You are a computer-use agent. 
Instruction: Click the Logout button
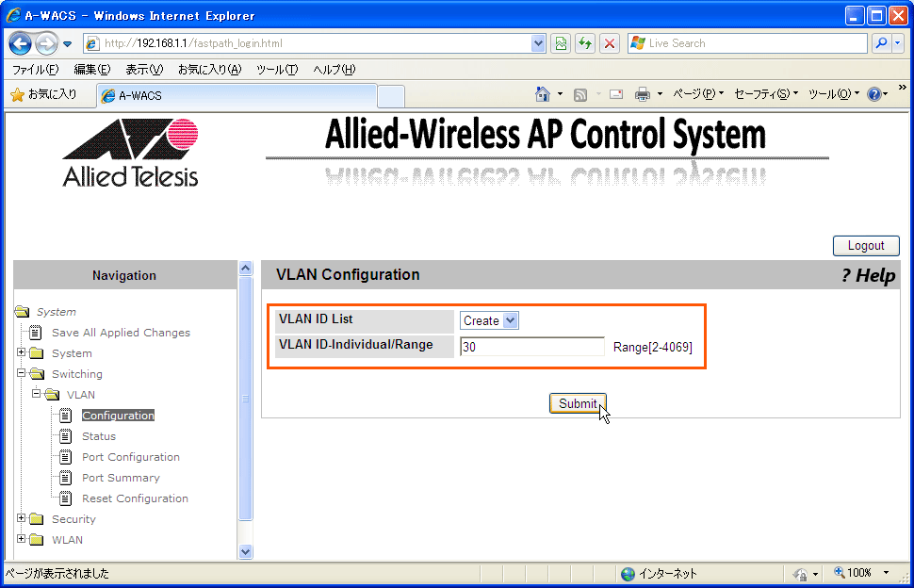866,246
